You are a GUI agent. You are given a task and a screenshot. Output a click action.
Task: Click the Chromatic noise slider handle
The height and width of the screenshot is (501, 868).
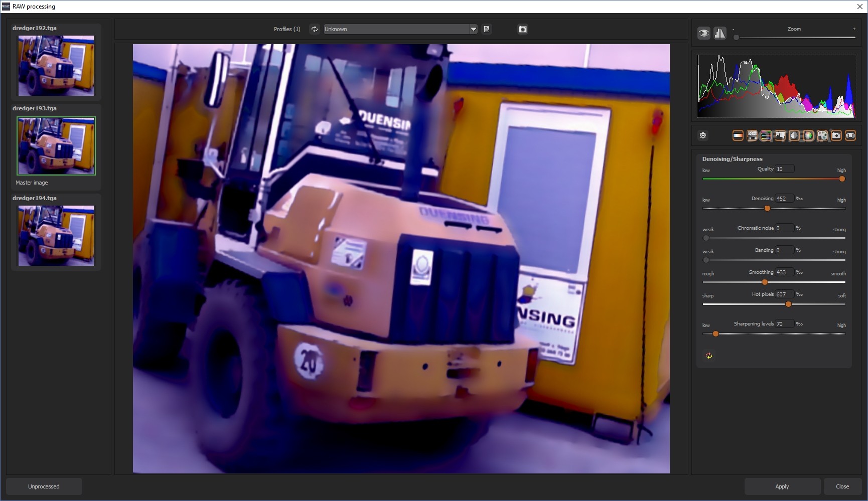706,238
